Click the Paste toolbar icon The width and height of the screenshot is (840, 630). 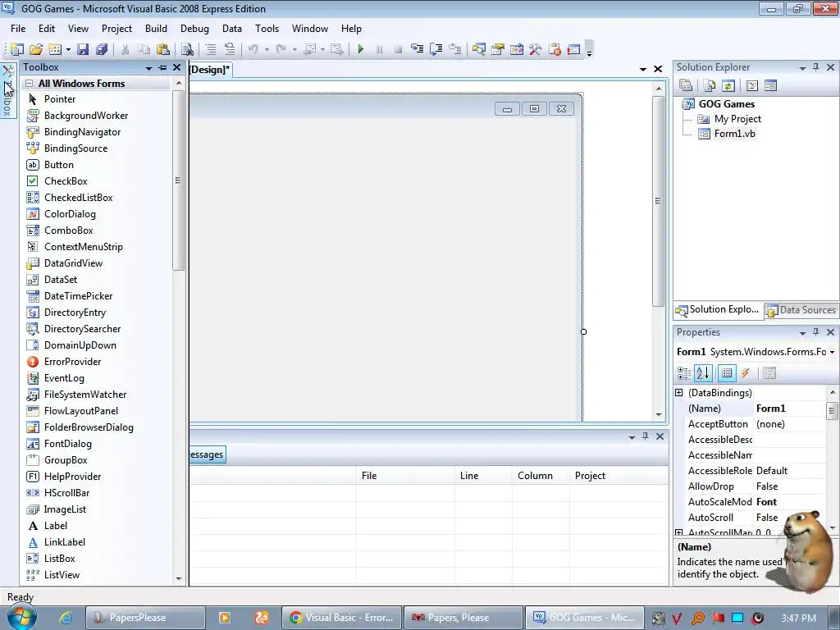[163, 49]
